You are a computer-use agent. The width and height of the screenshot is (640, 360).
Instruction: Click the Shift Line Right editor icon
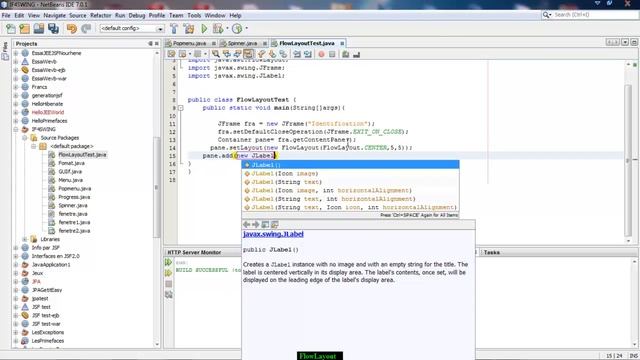click(308, 54)
